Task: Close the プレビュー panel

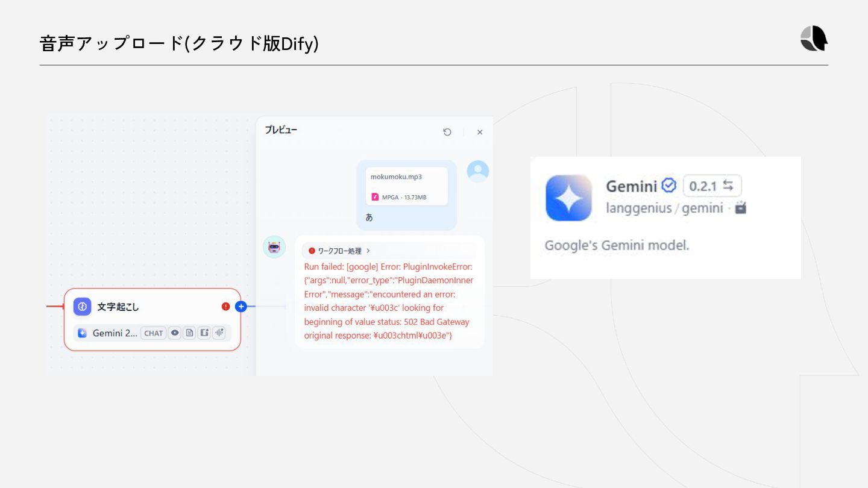Action: point(480,132)
